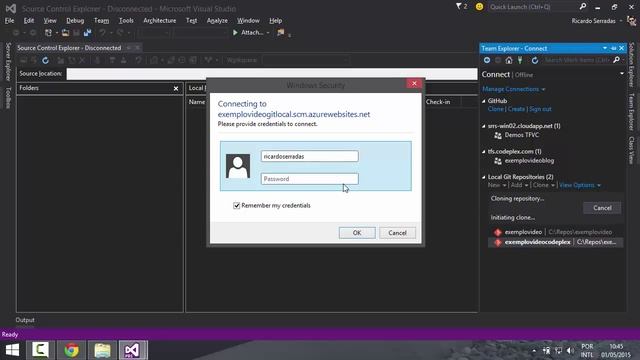Open the Architecture menu

click(x=160, y=20)
